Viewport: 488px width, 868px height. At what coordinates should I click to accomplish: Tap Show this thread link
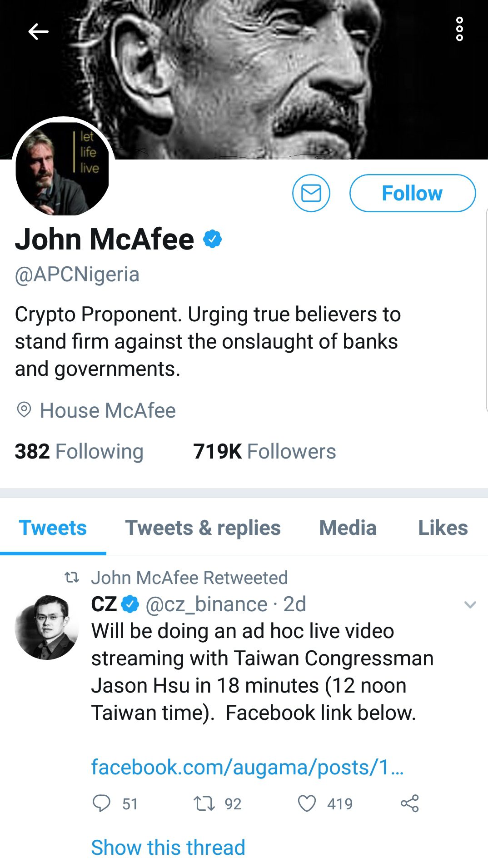click(168, 848)
